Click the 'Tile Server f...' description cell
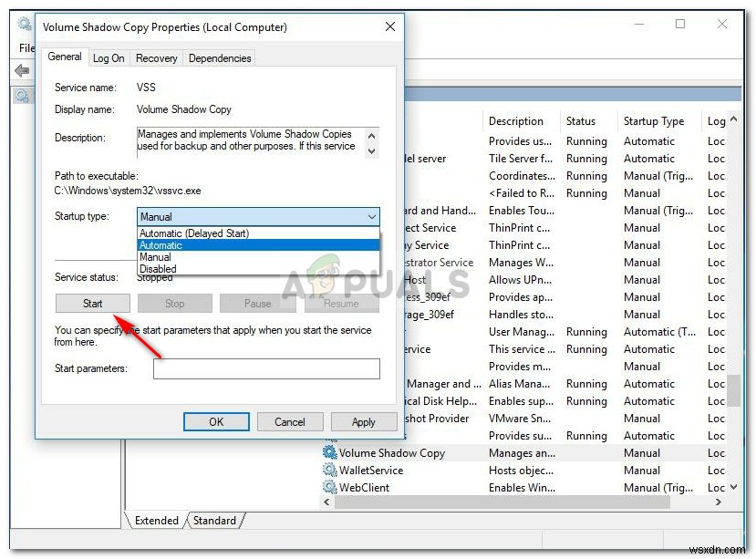The height and width of the screenshot is (559, 756). pyautogui.click(x=521, y=159)
